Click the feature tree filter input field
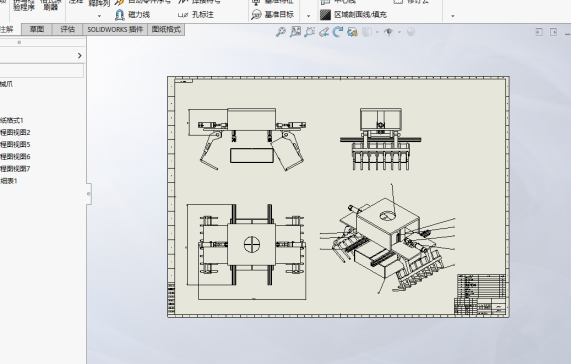Image resolution: width=571 pixels, height=364 pixels. pyautogui.click(x=42, y=70)
